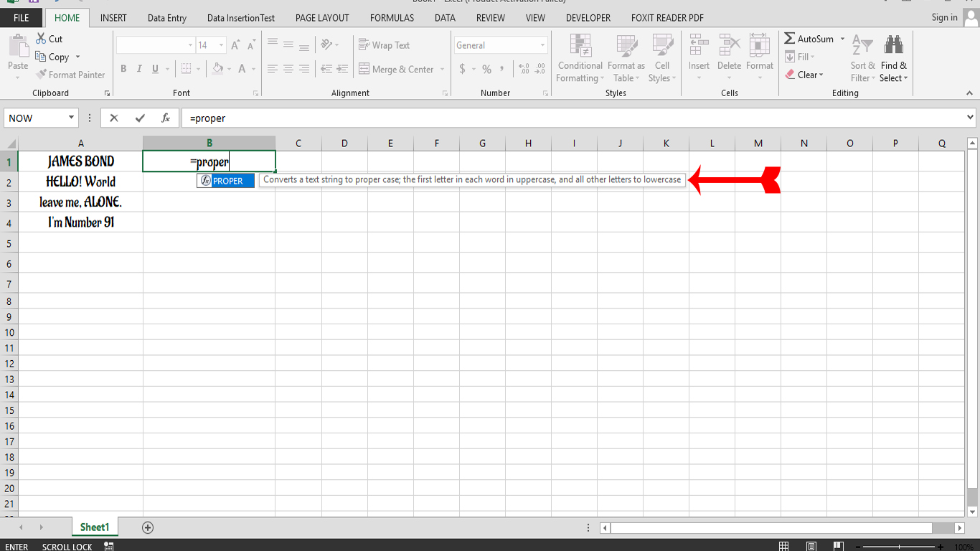Viewport: 980px width, 551px height.
Task: Apply Comma Style number format
Action: point(502,69)
